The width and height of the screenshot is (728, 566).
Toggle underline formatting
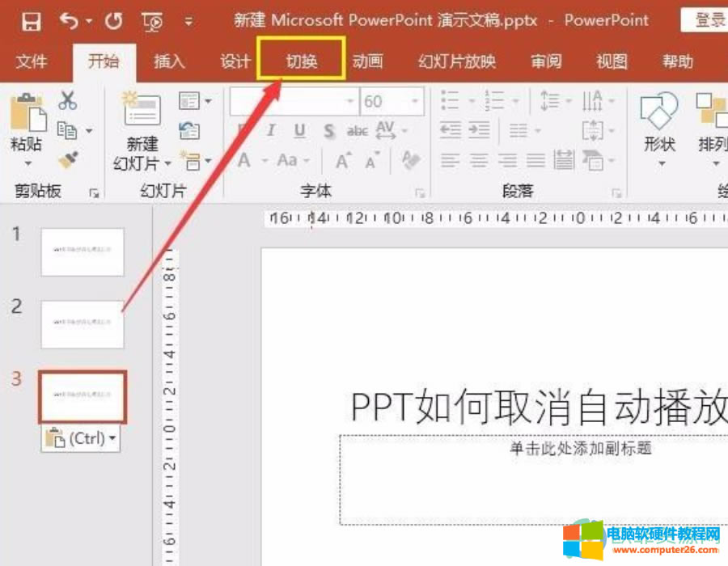(300, 131)
